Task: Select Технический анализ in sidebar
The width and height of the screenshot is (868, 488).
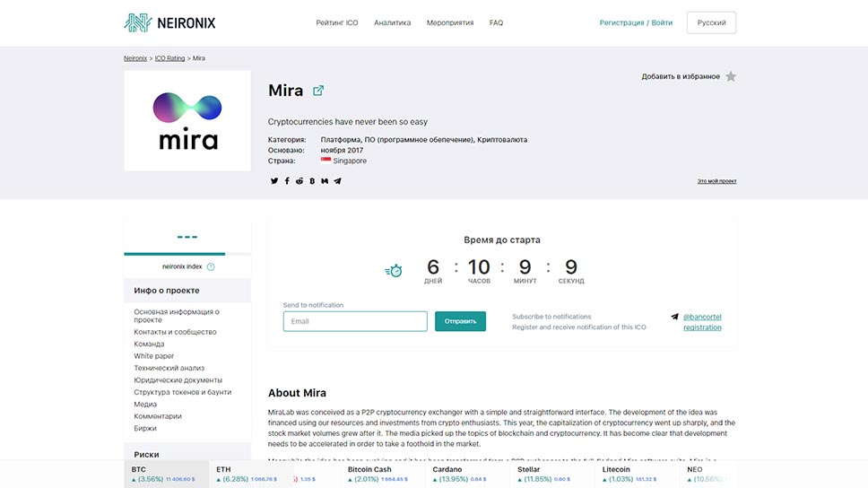Action: [x=169, y=368]
